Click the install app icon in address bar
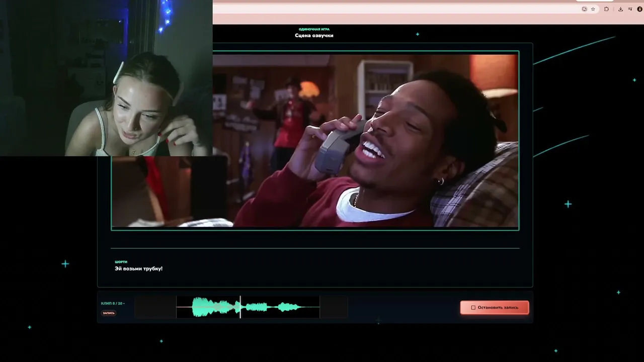 pos(584,9)
